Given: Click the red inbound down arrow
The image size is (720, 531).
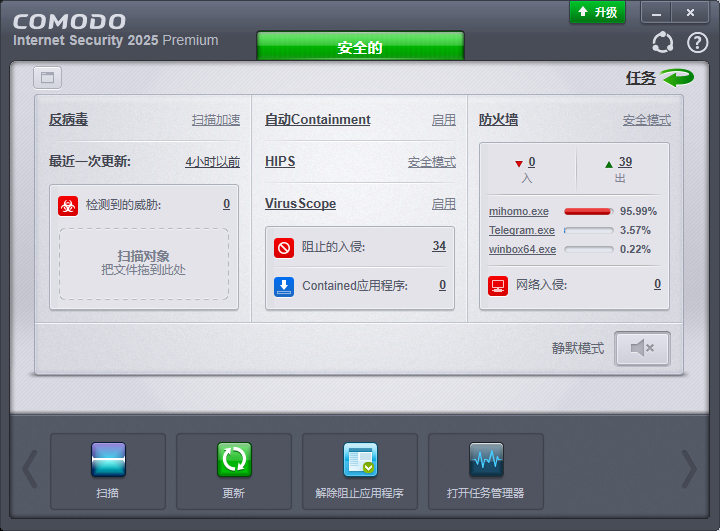Looking at the screenshot, I should point(519,164).
